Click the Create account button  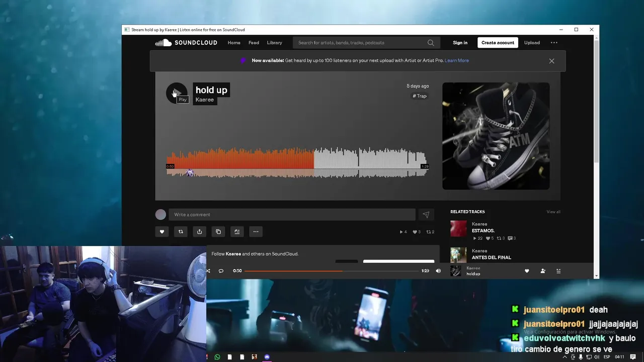click(498, 43)
